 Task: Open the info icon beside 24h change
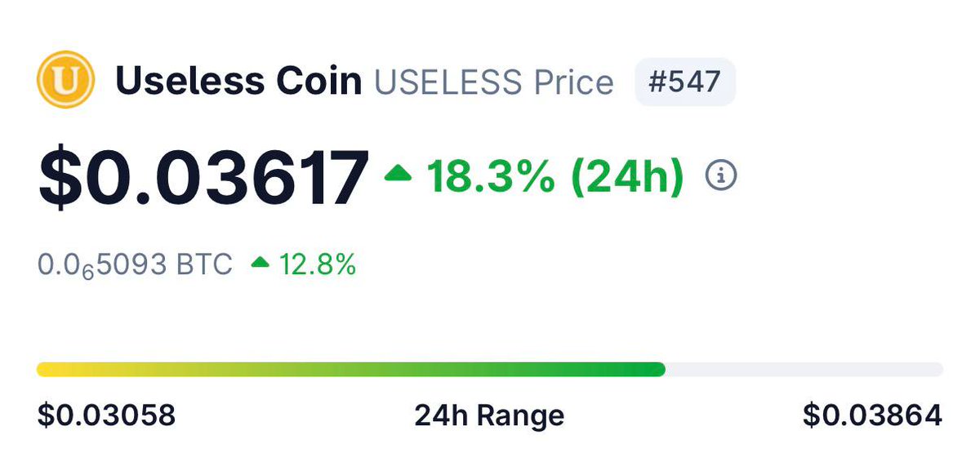721,175
